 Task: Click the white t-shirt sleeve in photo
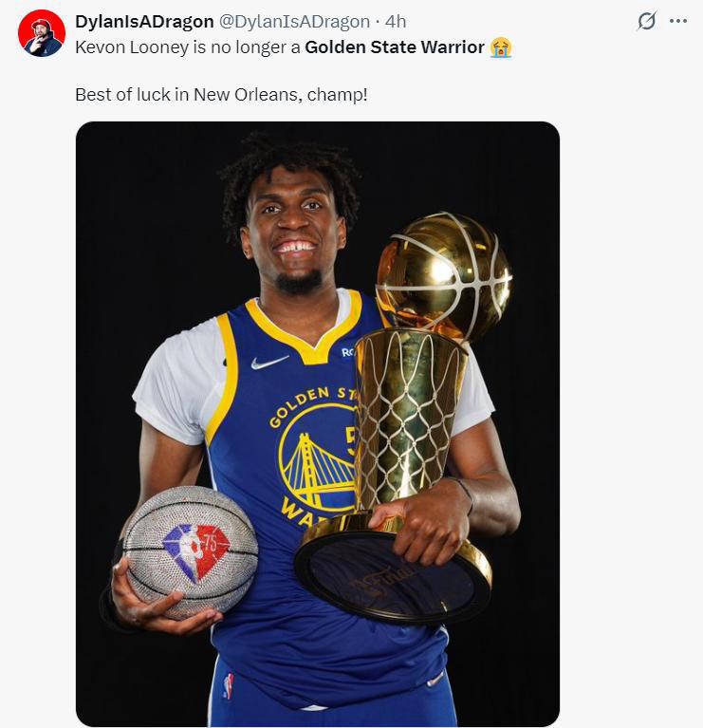tap(169, 384)
